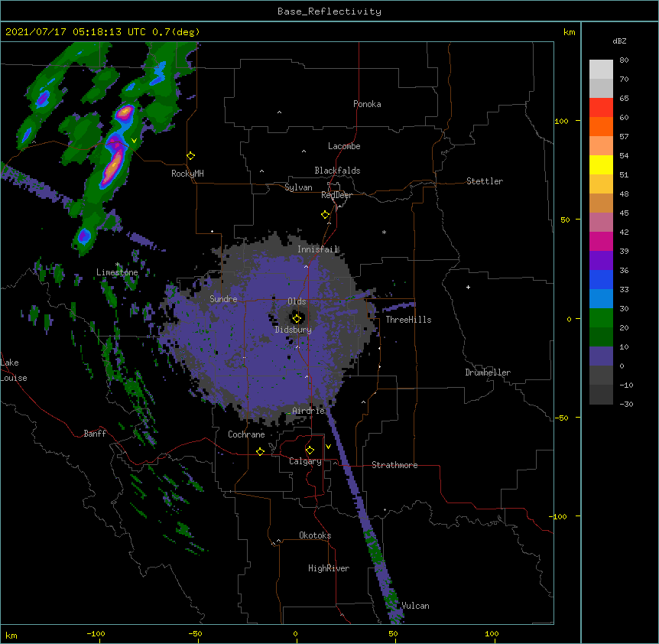Click the -100 tick on the bottom axis
The width and height of the screenshot is (659, 644).
(96, 634)
